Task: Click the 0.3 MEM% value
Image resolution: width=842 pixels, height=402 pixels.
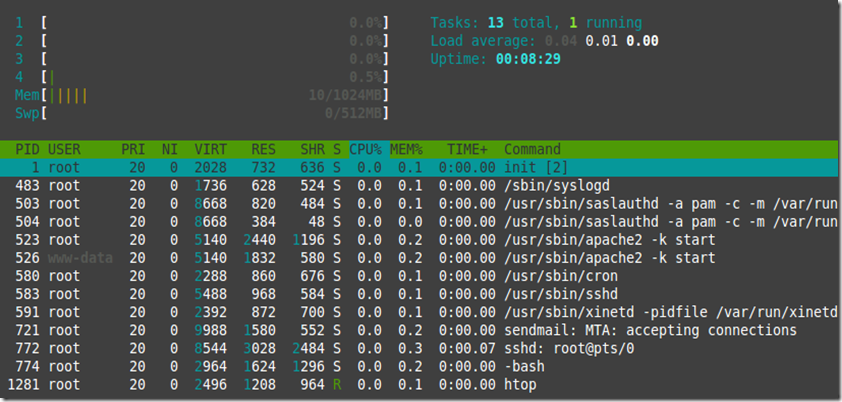Action: (x=410, y=349)
